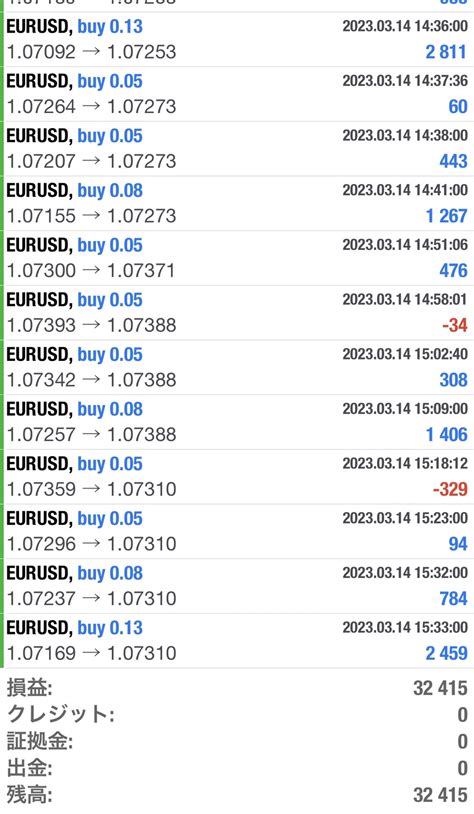Open the losing trade showing -329
This screenshot has height=814, width=474.
pos(237,477)
